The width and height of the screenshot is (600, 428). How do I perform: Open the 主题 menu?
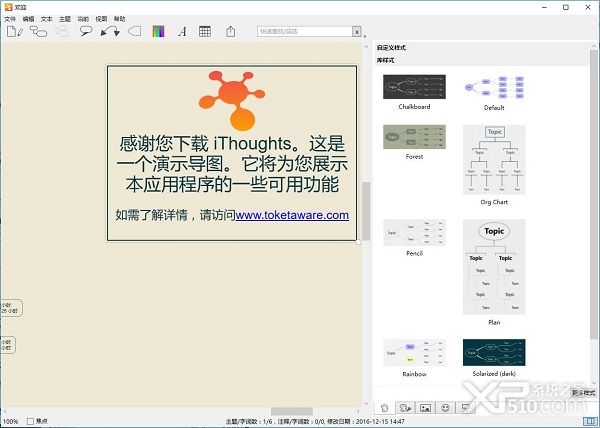pos(65,19)
